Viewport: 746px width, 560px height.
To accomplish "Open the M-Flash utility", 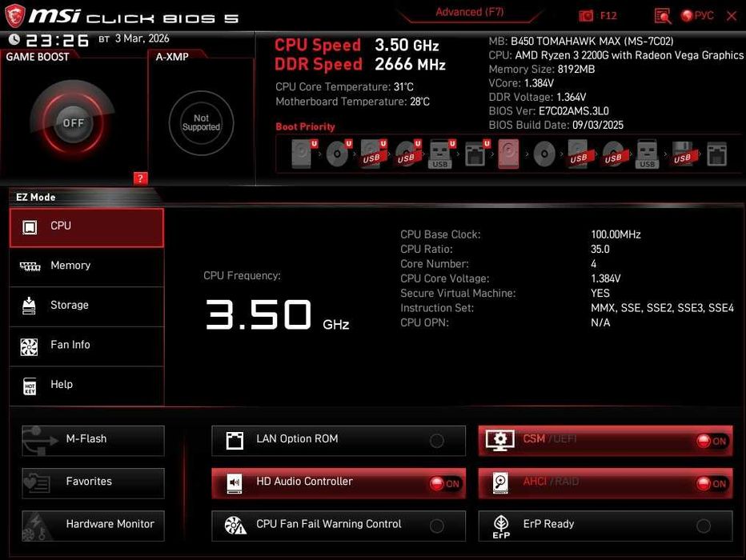I will (x=93, y=441).
